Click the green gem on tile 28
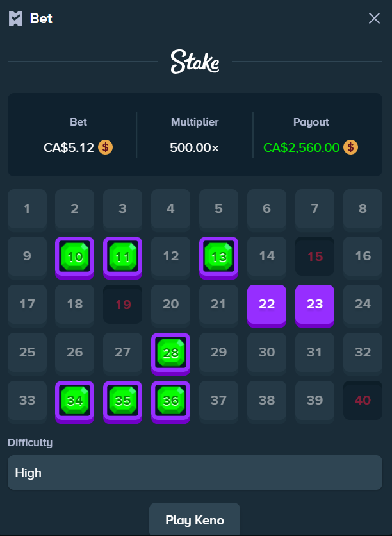 [x=170, y=352]
